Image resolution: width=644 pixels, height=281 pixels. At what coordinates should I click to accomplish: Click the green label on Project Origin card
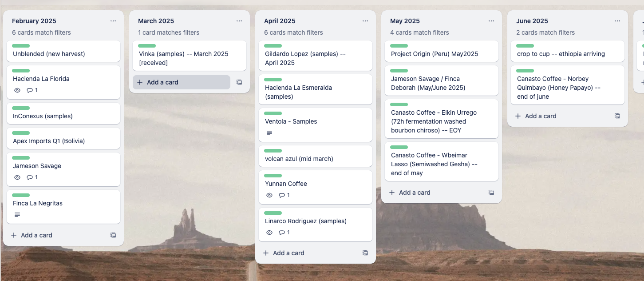(x=399, y=45)
